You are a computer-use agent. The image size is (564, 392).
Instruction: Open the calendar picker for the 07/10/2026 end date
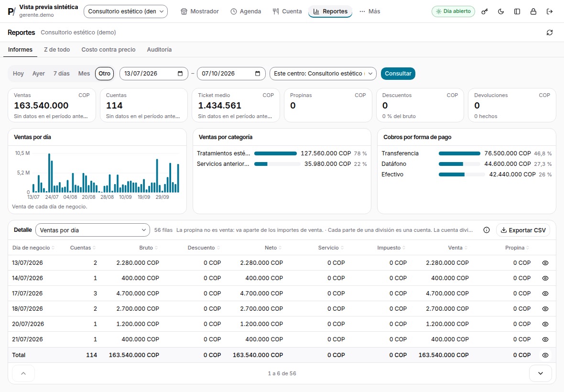click(x=258, y=74)
